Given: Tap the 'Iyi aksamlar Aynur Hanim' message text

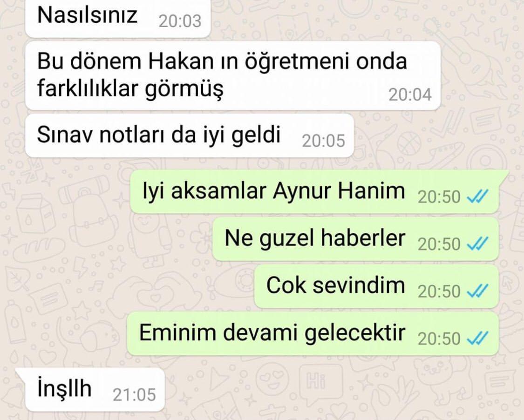Looking at the screenshot, I should 274,191.
